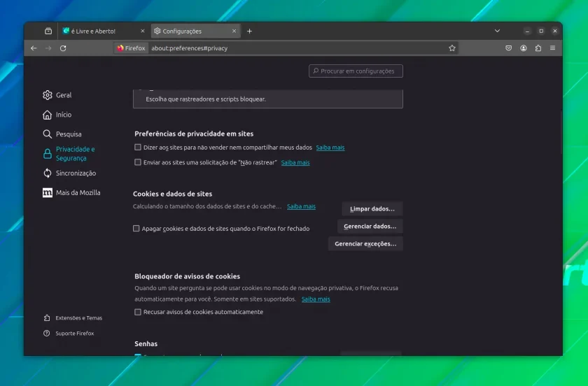Bookmark this page with the star icon
This screenshot has width=588, height=386.
452,48
